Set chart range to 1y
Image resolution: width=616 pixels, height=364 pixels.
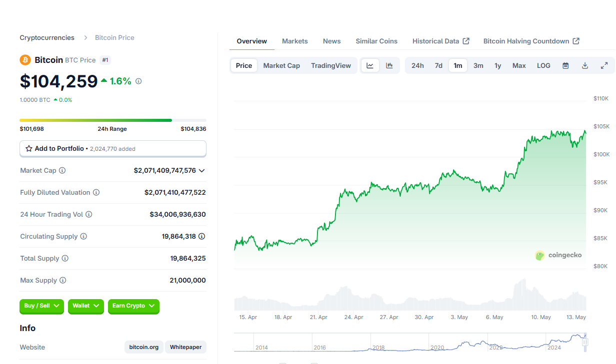click(x=498, y=65)
